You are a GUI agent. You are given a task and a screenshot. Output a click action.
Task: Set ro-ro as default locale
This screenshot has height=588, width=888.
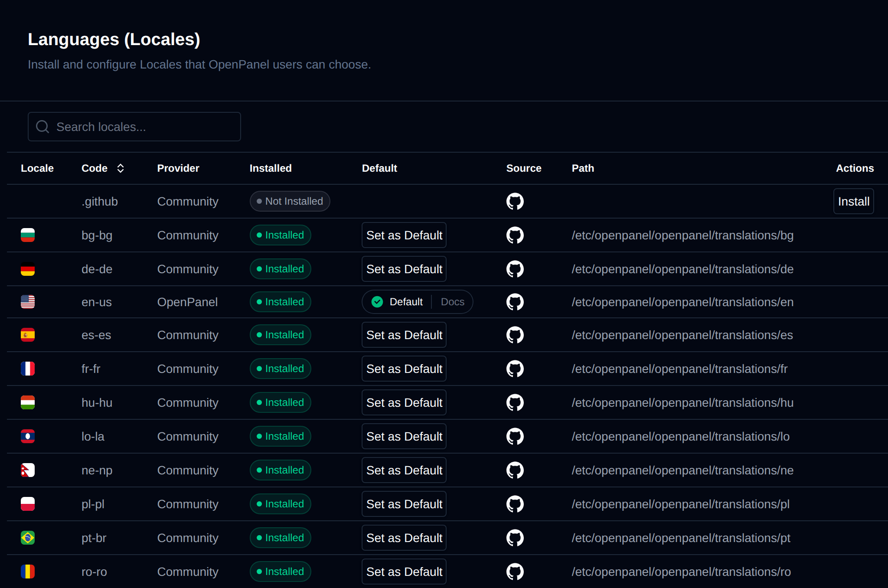tap(404, 572)
